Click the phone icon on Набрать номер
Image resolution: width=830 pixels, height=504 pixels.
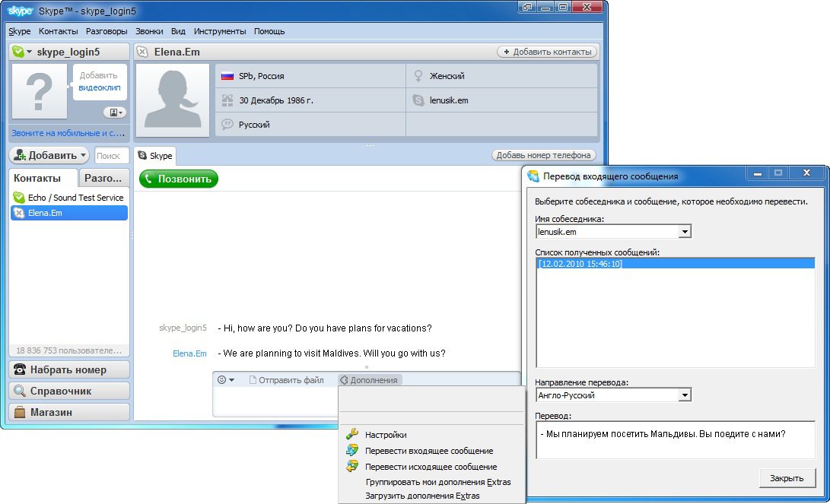(x=20, y=369)
